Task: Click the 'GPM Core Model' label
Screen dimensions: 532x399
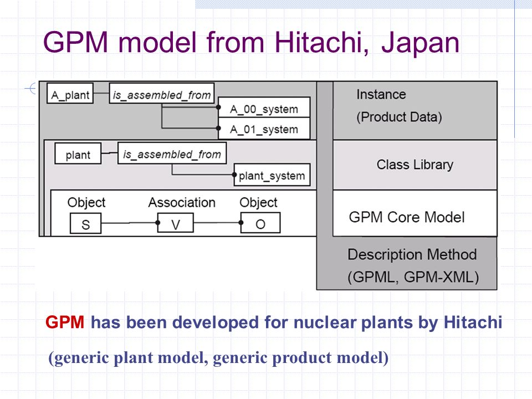Action: click(406, 217)
